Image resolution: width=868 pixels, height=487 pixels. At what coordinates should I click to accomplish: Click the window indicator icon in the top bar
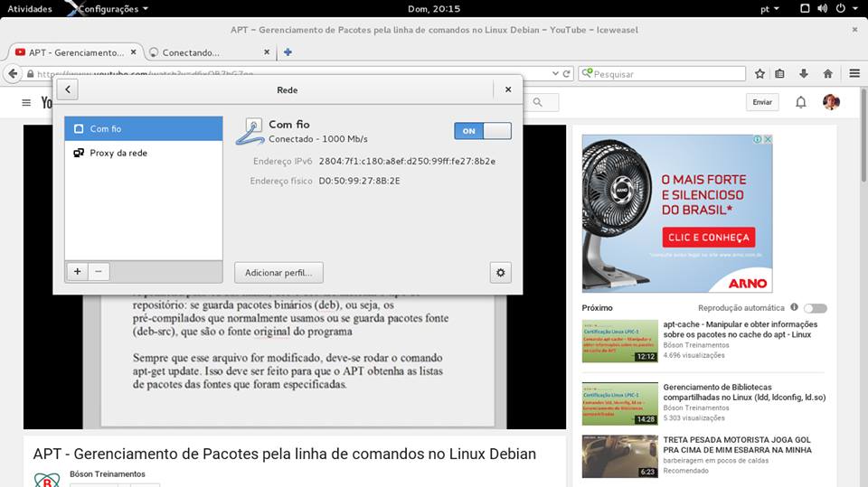pyautogui.click(x=805, y=8)
